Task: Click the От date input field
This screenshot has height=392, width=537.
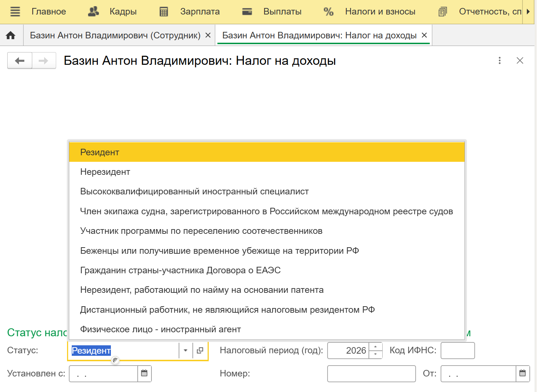Action: (x=478, y=374)
